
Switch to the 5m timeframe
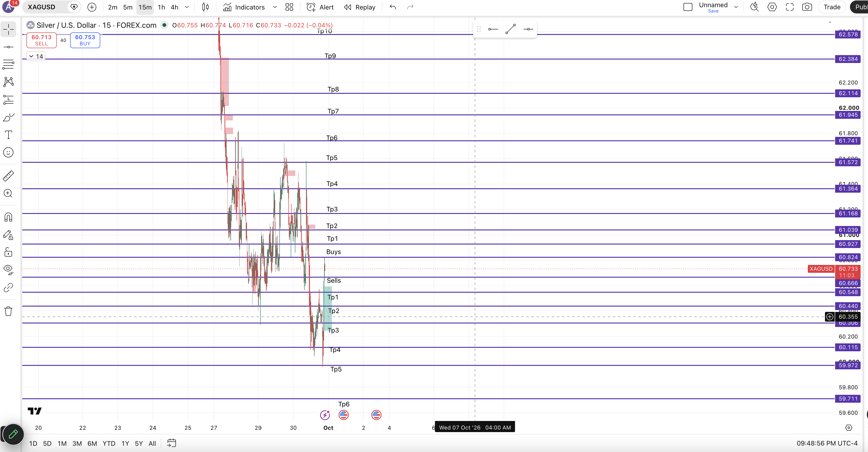(x=128, y=7)
